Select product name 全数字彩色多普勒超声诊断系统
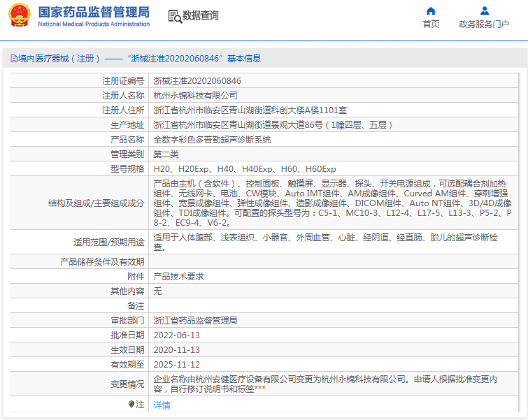 pos(212,140)
